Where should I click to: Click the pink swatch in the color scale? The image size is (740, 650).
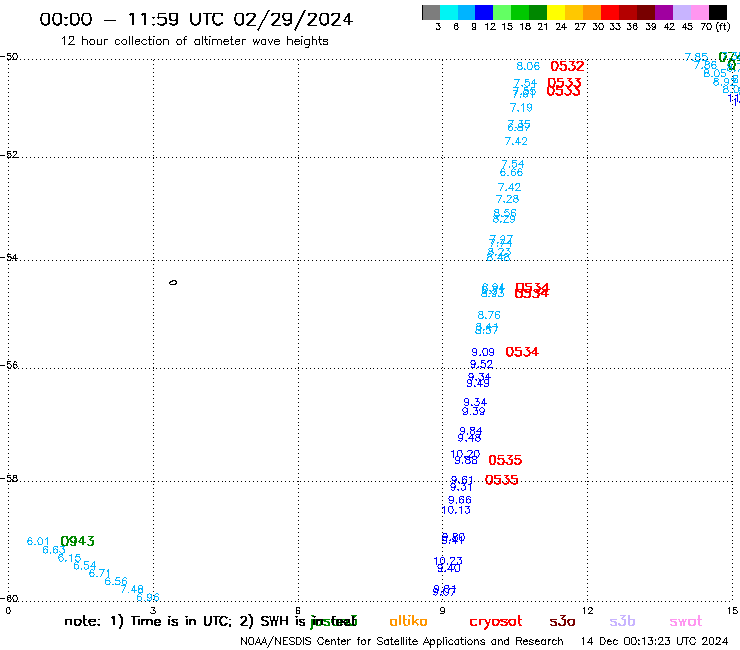pyautogui.click(x=700, y=12)
